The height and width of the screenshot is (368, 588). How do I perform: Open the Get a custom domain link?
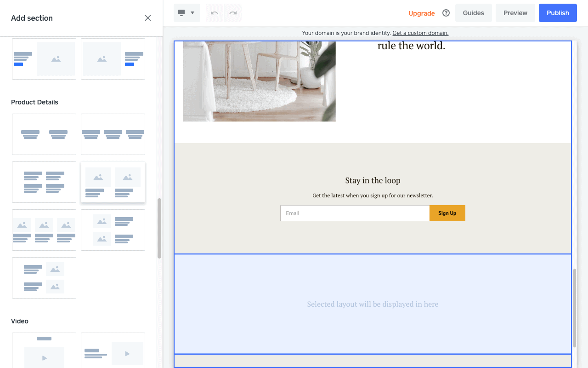pos(420,33)
